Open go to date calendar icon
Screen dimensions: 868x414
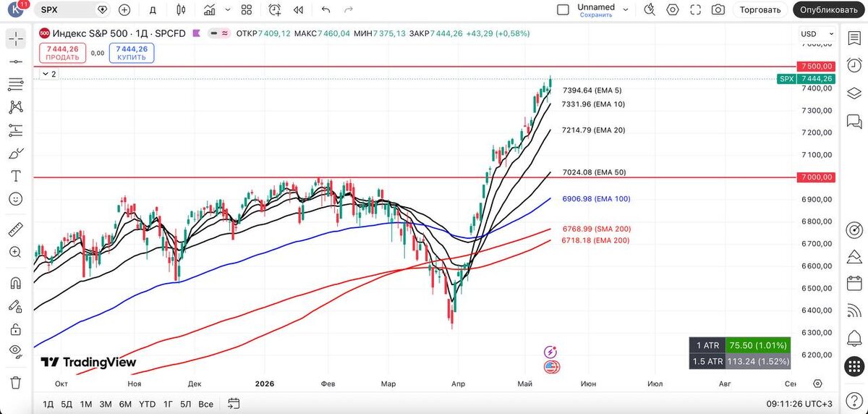234,404
